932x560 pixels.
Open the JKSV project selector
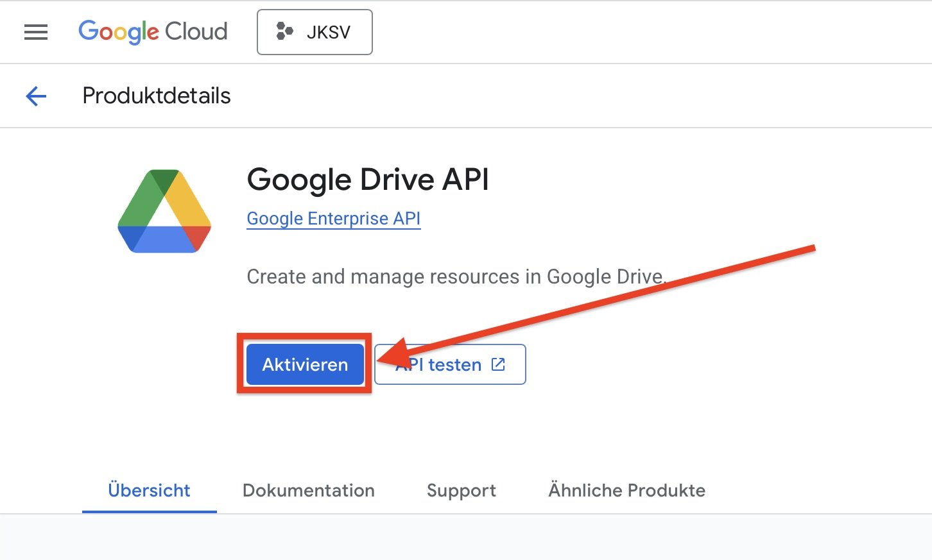pos(315,32)
